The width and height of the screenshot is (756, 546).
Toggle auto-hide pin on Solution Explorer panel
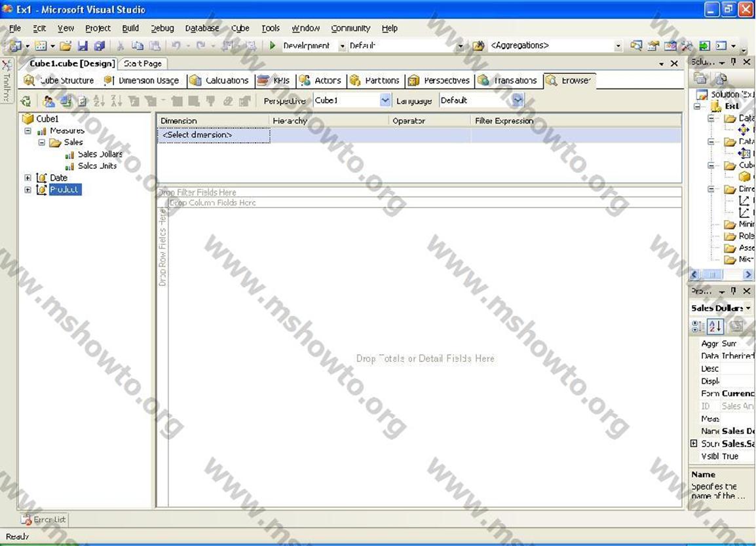(x=733, y=62)
